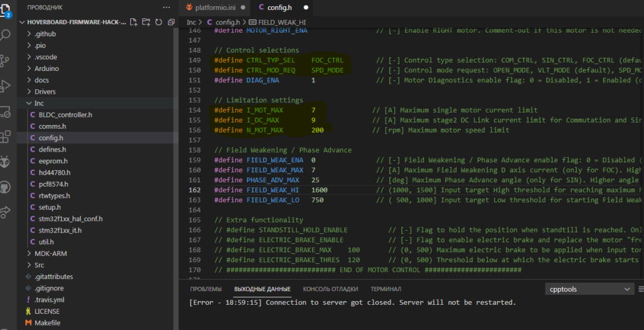Viewport: 644px width, 330px height.
Task: Open the Run and Debug view
Action: [6, 85]
